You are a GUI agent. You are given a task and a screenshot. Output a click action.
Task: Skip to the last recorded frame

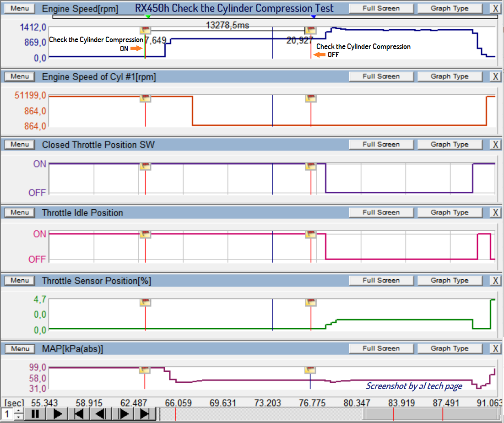pyautogui.click(x=145, y=414)
